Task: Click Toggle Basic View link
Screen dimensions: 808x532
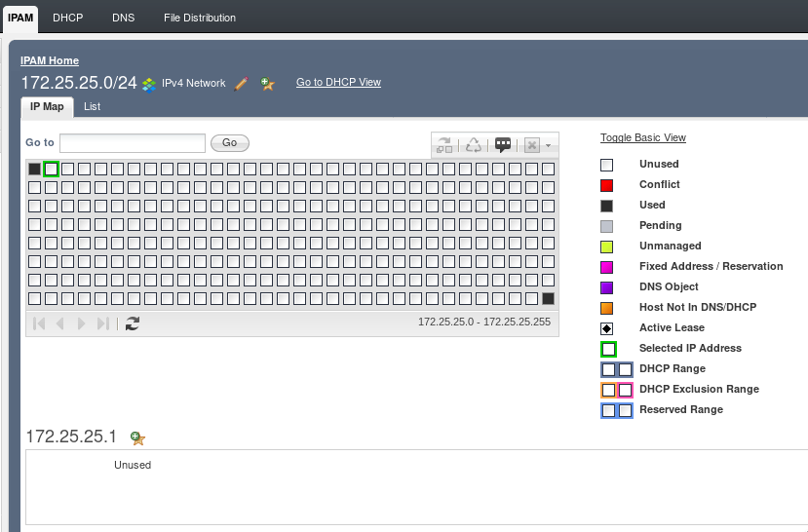Action: tap(643, 138)
